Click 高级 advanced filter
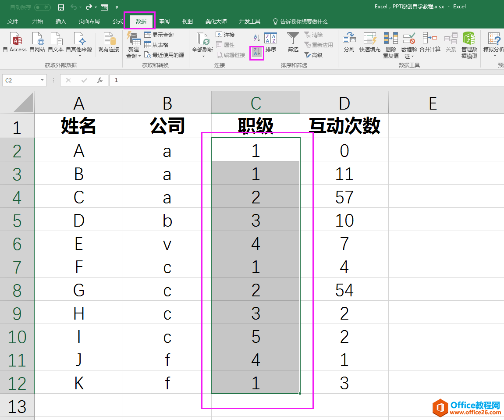Screen dimensions: 504x420 click(x=313, y=55)
